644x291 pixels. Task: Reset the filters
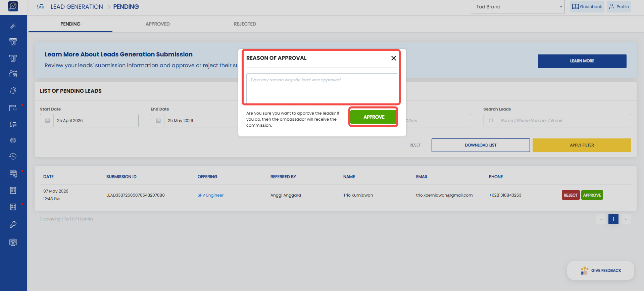(415, 145)
